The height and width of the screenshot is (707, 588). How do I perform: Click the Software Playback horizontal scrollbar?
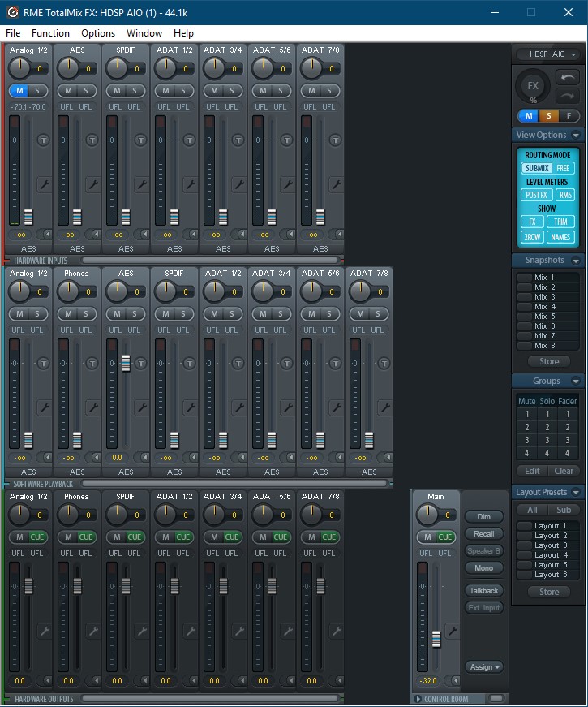point(234,483)
